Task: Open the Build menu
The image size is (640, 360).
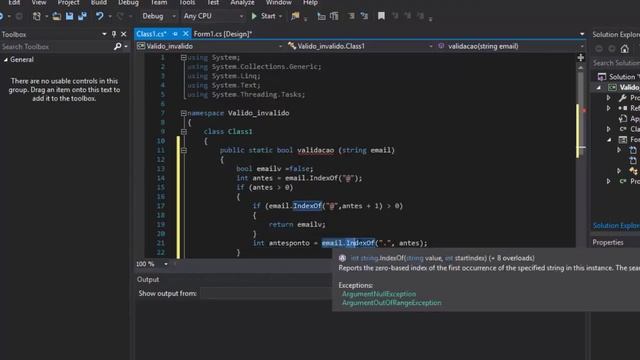Action: click(x=98, y=2)
